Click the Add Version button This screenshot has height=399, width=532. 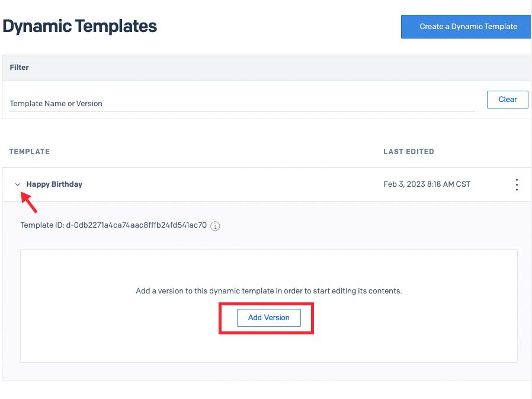tap(268, 318)
